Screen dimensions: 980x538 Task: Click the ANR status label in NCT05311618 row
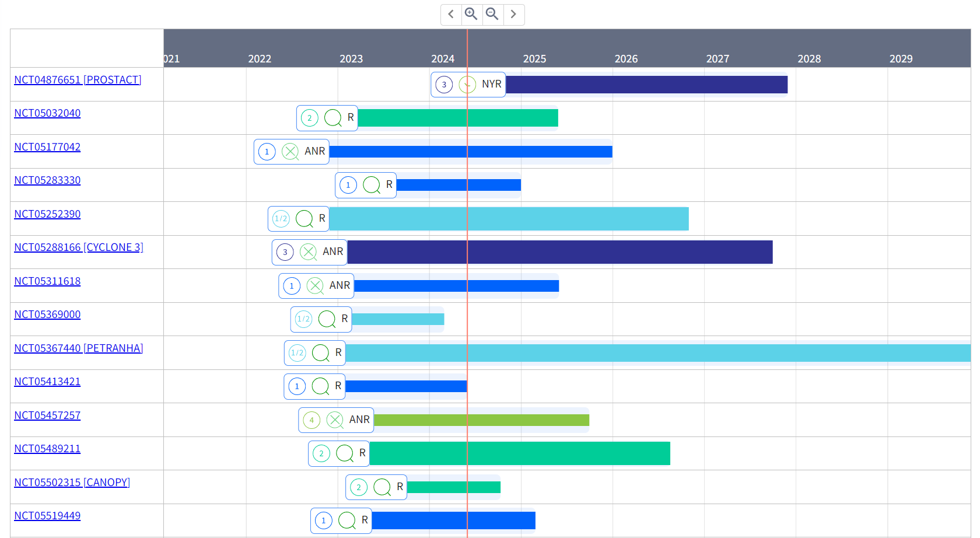pyautogui.click(x=339, y=285)
